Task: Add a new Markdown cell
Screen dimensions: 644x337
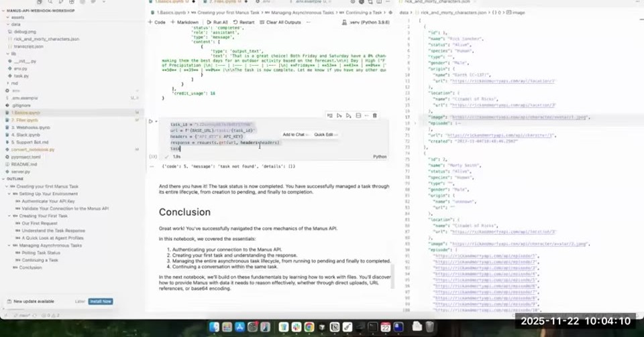Action: [185, 22]
